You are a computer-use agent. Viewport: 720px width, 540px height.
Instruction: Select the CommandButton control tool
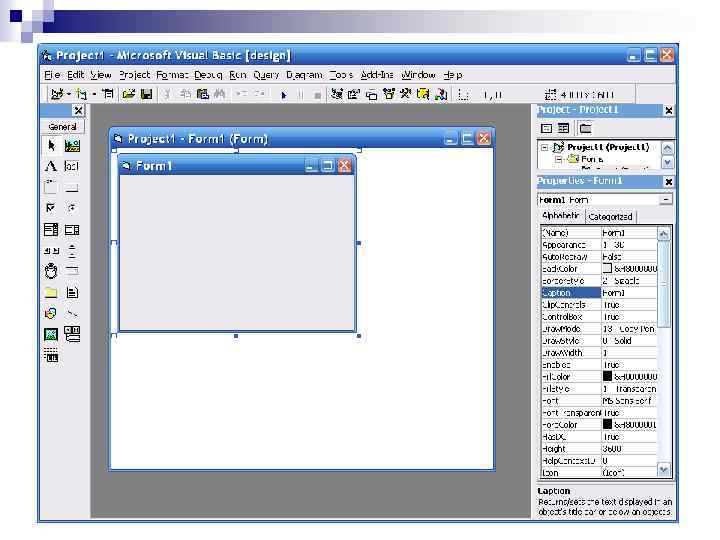pos(72,187)
